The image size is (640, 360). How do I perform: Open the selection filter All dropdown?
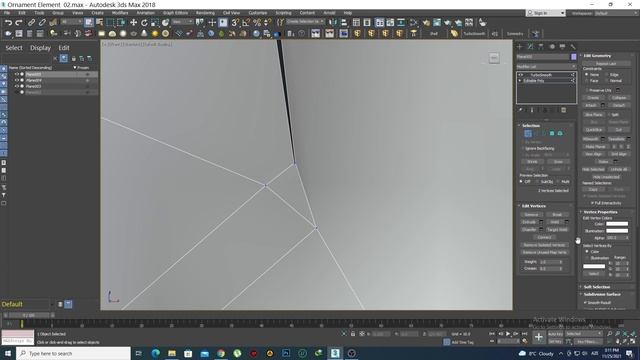coord(72,21)
